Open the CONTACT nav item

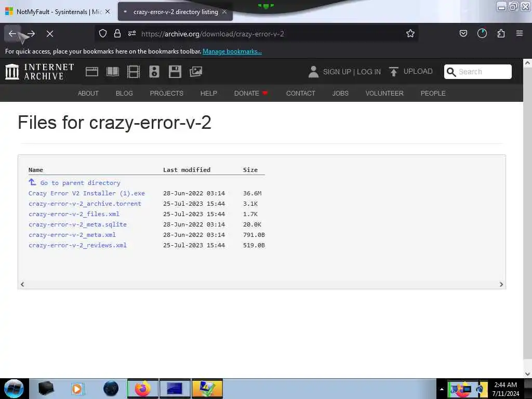point(301,94)
